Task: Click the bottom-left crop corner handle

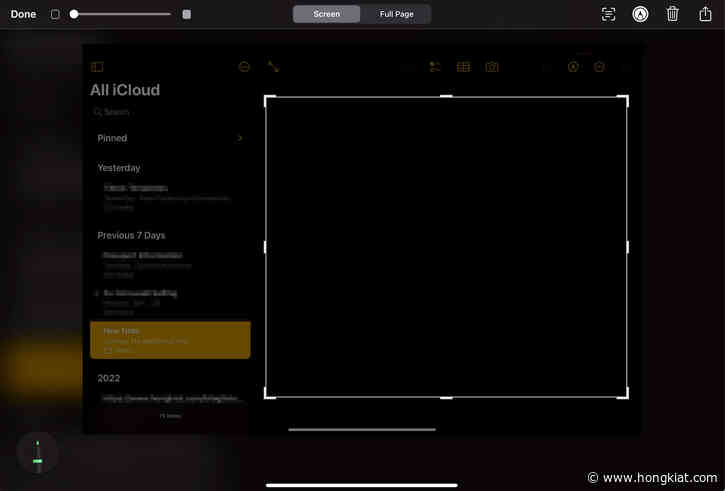Action: click(x=269, y=394)
